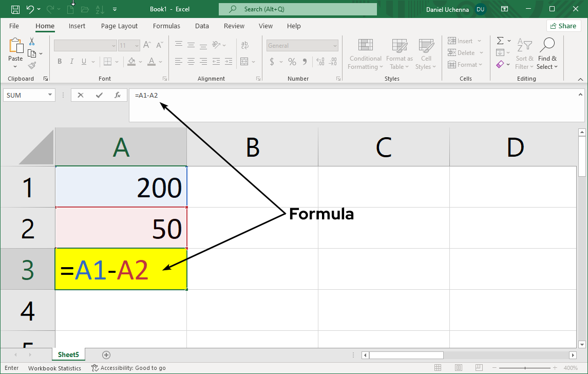Screen dimensions: 588x374
Task: Apply Italic formatting
Action: [71, 61]
